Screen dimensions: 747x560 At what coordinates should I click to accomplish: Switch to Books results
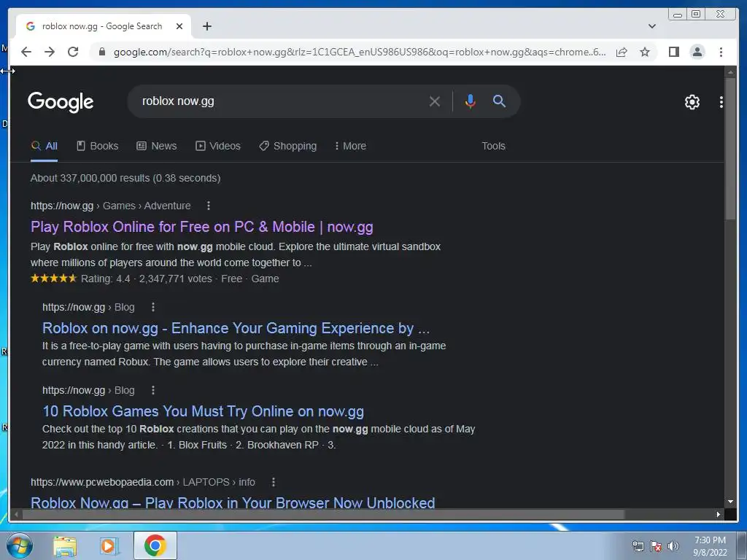pos(98,146)
